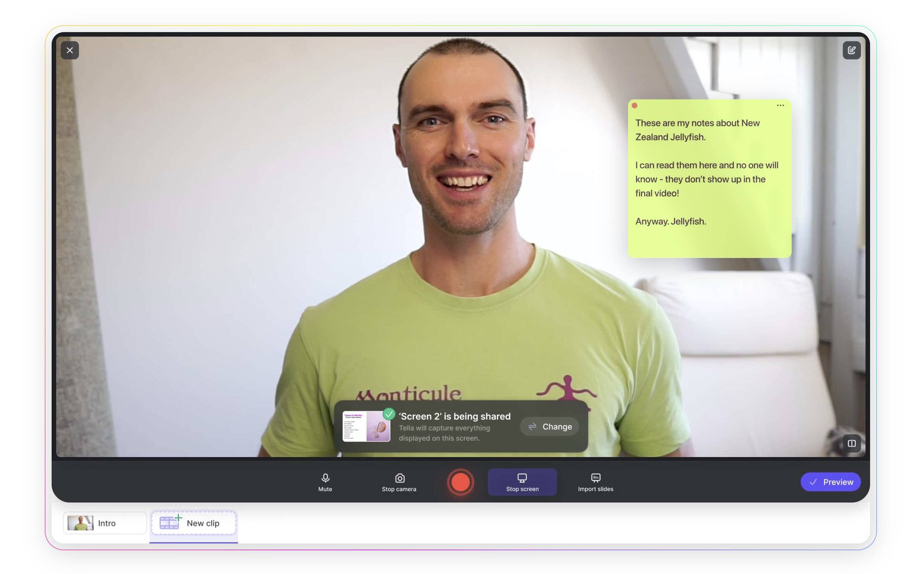Click the Preview button
Image resolution: width=924 pixels, height=574 pixels.
[x=830, y=482]
